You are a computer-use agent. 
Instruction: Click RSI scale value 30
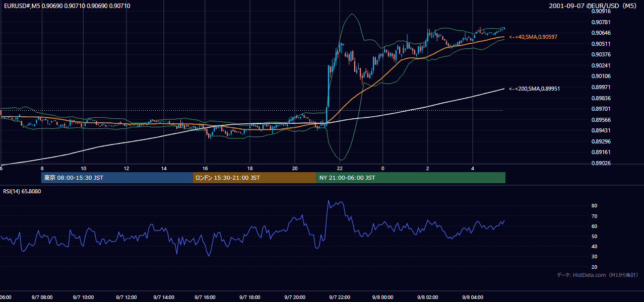(594, 257)
